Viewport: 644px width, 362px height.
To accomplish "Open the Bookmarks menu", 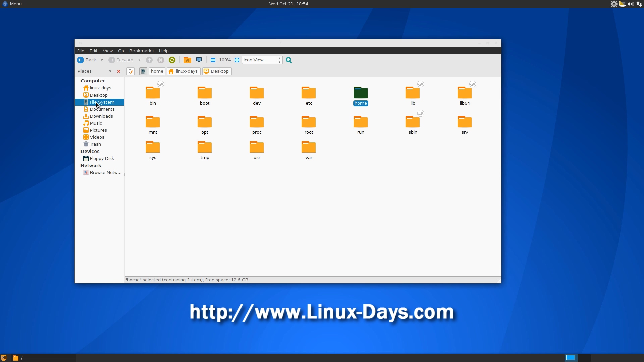I will coord(142,51).
